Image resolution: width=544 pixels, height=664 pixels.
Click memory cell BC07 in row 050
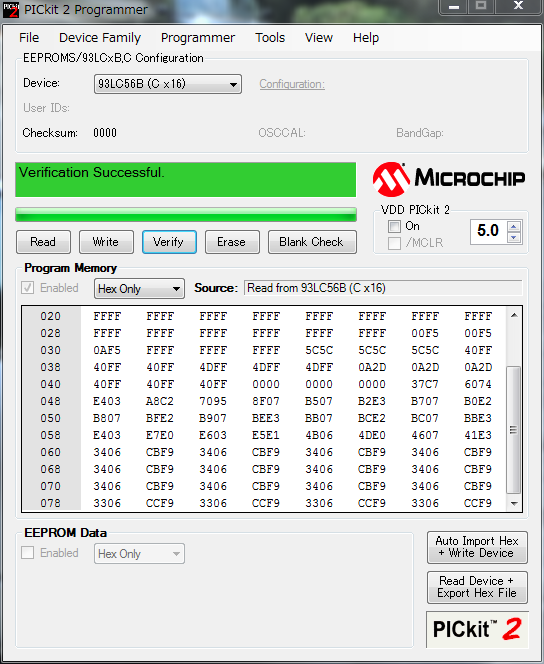(x=425, y=418)
